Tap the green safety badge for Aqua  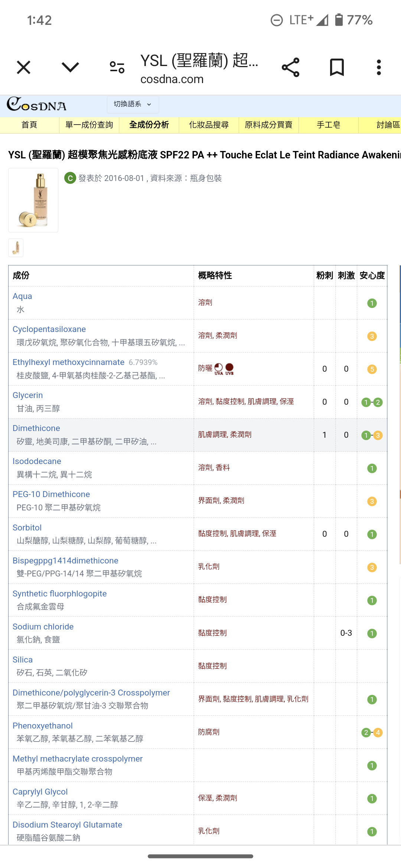click(372, 303)
